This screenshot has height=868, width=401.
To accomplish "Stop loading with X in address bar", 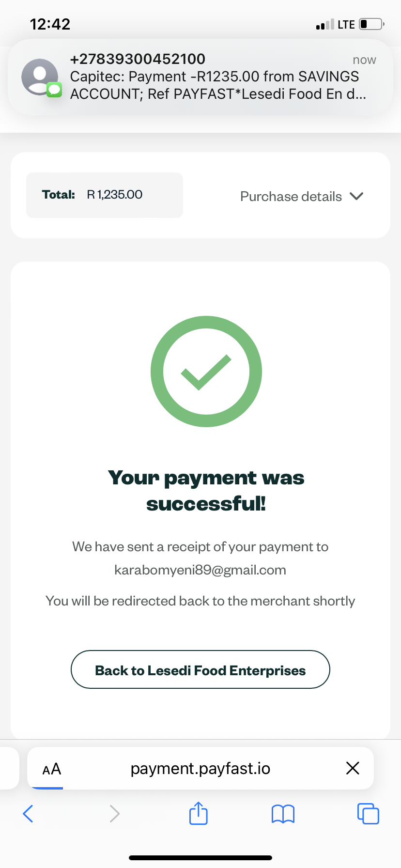I will click(x=353, y=768).
